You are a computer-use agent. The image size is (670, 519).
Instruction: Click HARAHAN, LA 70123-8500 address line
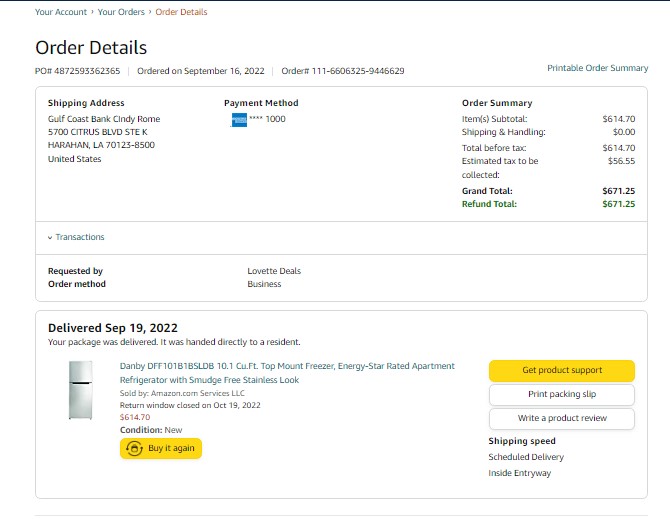(x=101, y=145)
